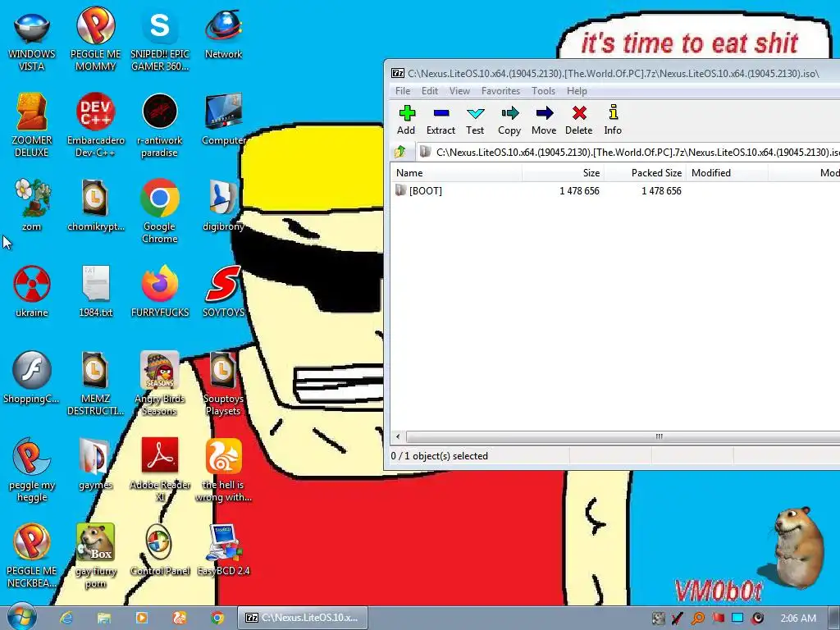
Task: Sort by Packed Size column header
Action: [645, 173]
